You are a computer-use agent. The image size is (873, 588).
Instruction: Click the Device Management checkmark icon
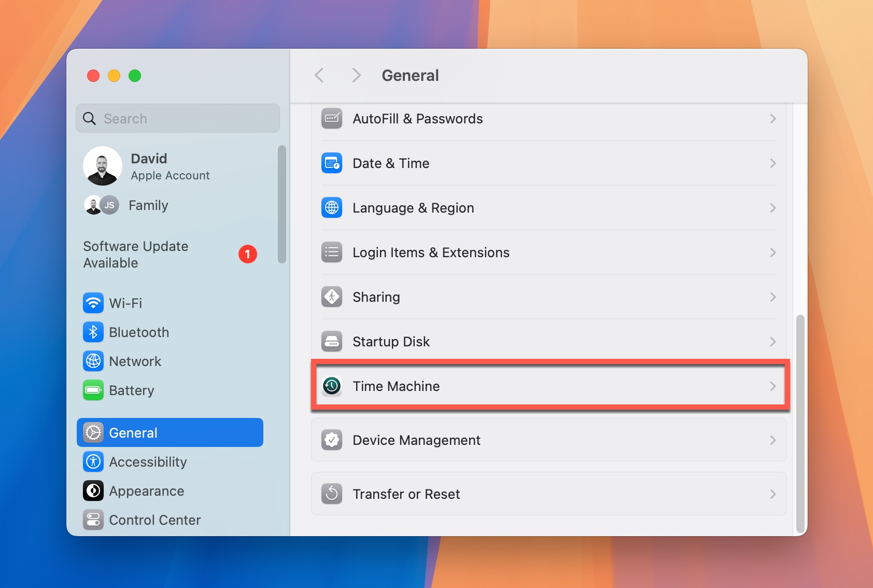click(332, 440)
